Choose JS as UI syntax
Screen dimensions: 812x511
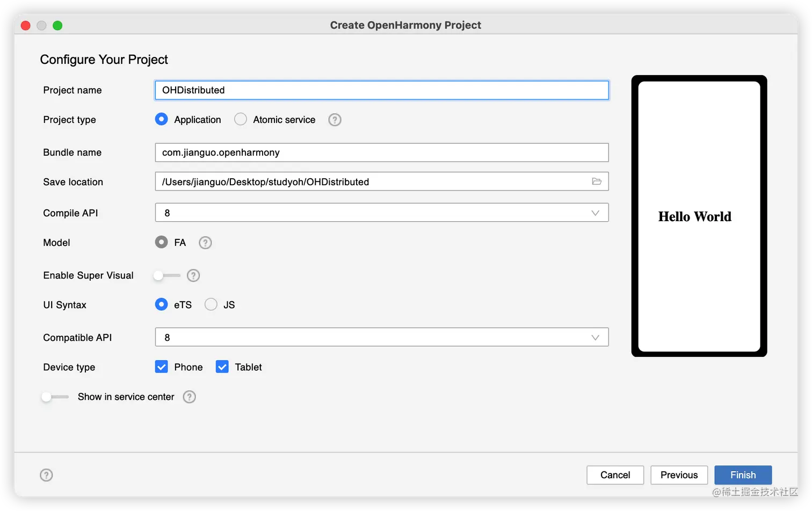point(211,304)
